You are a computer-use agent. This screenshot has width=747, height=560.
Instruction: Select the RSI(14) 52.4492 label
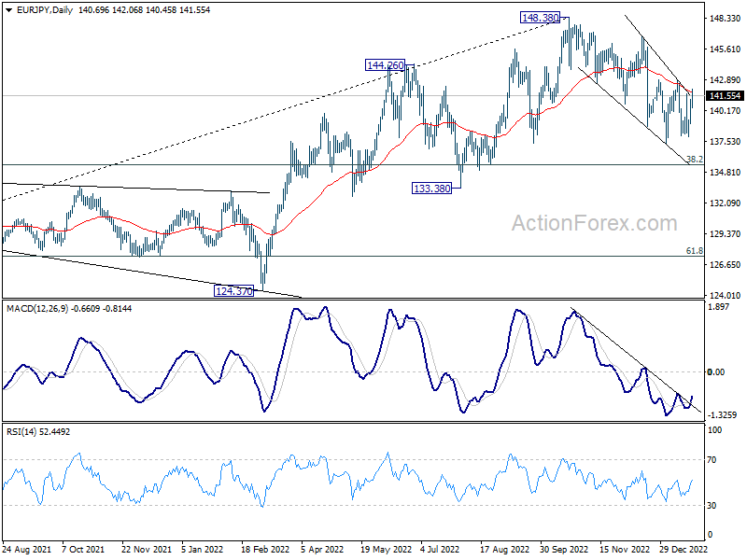point(38,432)
